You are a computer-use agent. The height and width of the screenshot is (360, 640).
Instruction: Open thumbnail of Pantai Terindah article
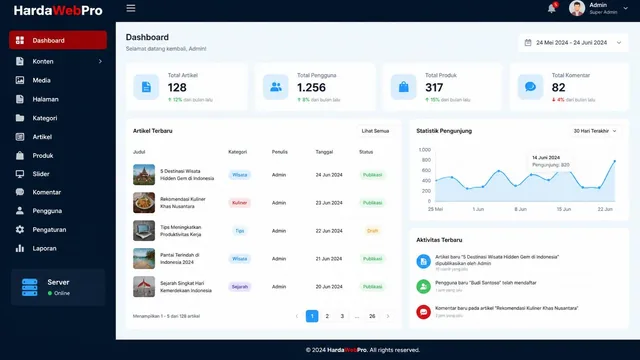[144, 258]
